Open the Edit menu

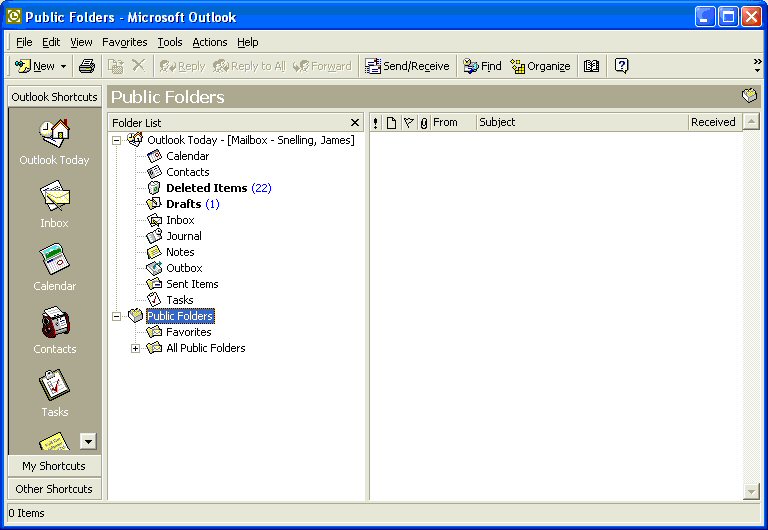click(51, 42)
